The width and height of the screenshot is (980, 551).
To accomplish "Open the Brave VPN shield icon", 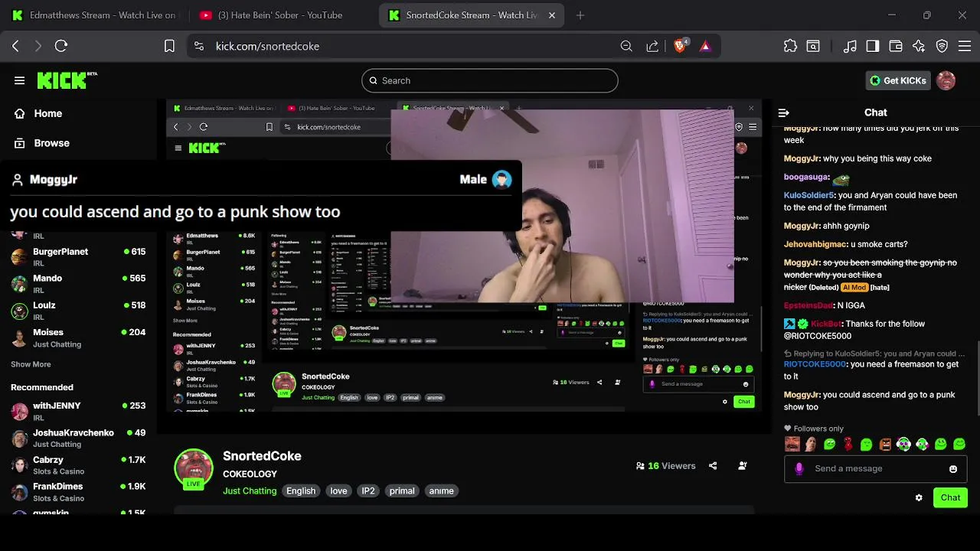I will coord(942,46).
